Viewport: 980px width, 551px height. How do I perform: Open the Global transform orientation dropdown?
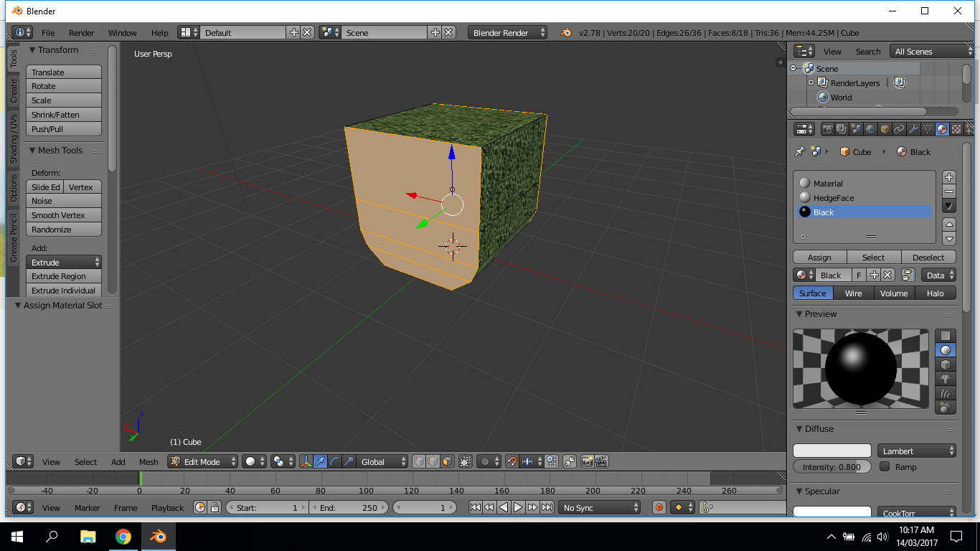[382, 461]
